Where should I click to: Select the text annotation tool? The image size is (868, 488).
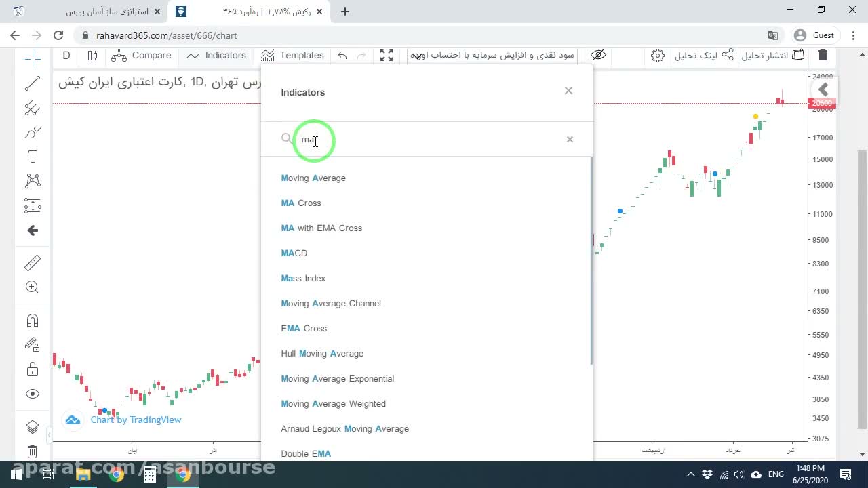[x=33, y=157]
